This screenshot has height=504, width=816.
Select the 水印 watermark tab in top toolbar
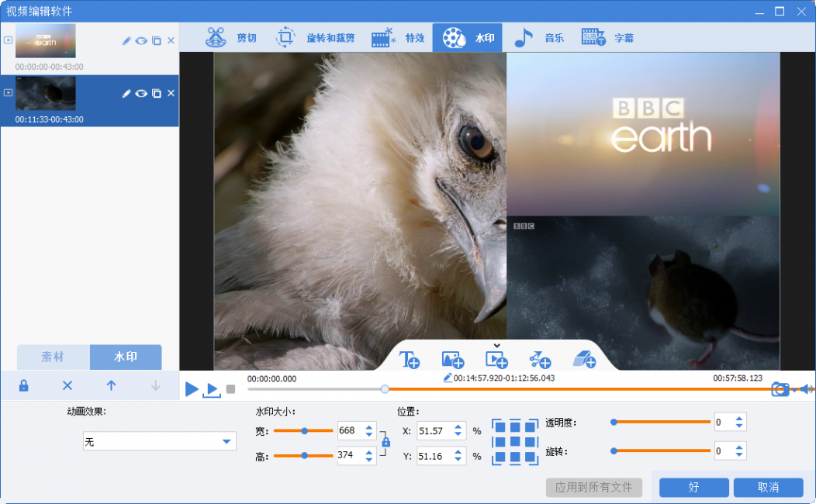pyautogui.click(x=467, y=37)
